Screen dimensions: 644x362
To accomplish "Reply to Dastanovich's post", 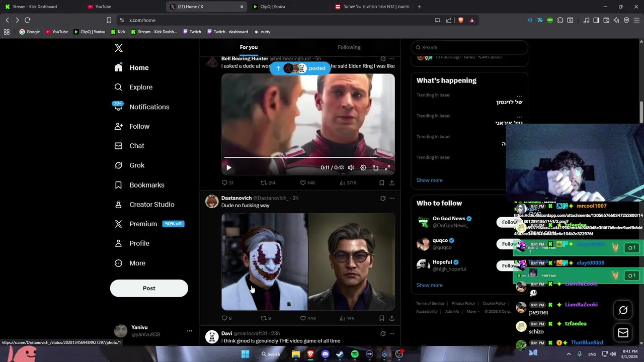I will [x=226, y=318].
